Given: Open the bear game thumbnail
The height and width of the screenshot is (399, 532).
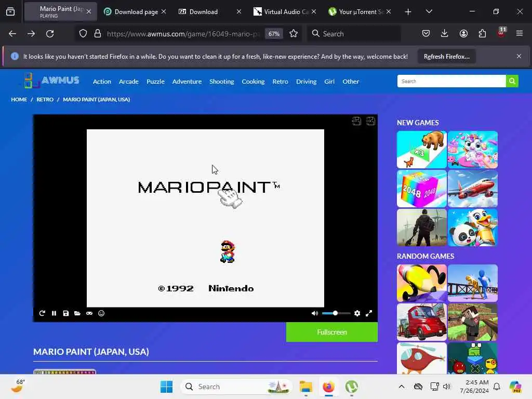Looking at the screenshot, I should click(x=422, y=150).
